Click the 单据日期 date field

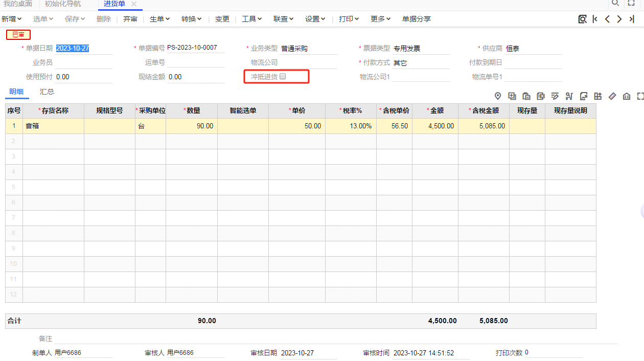point(83,48)
